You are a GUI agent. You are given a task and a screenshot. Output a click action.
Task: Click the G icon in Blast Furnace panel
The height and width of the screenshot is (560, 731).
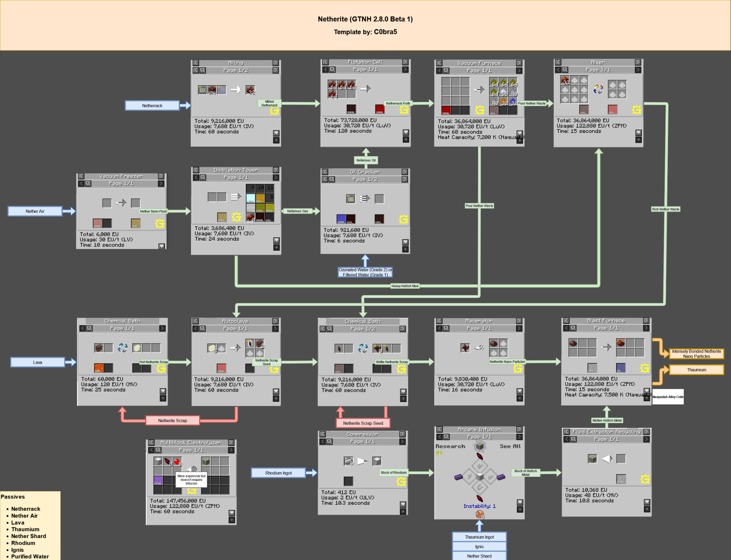645,369
